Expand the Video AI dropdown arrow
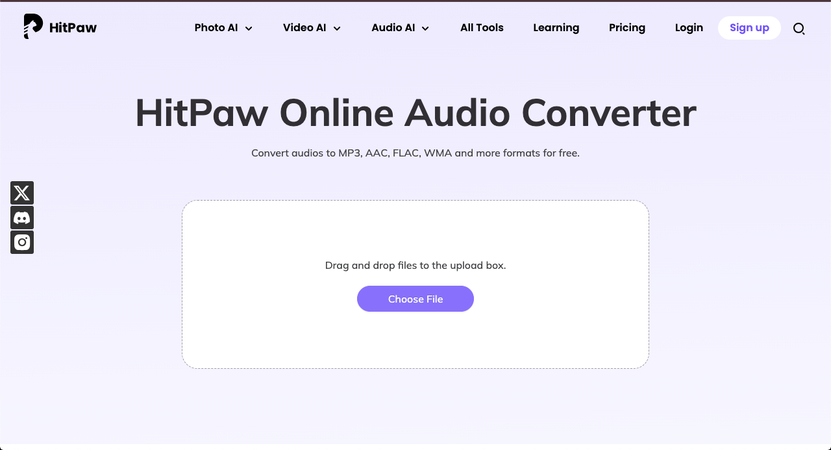 337,29
